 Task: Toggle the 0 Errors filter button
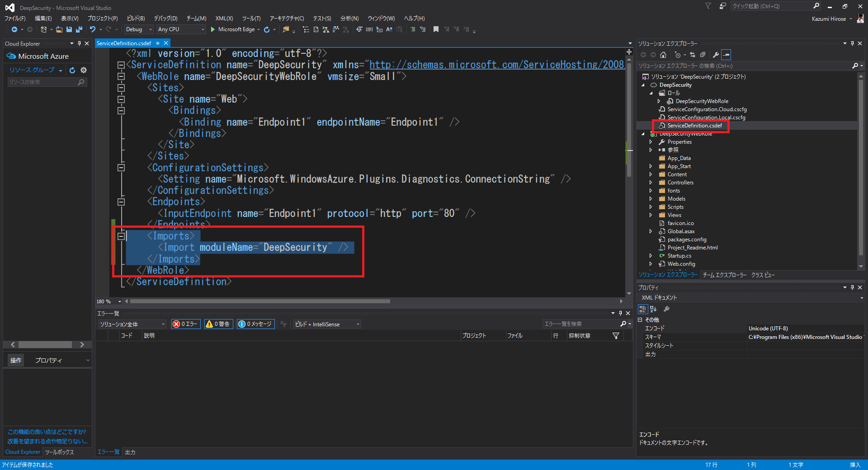click(x=186, y=324)
